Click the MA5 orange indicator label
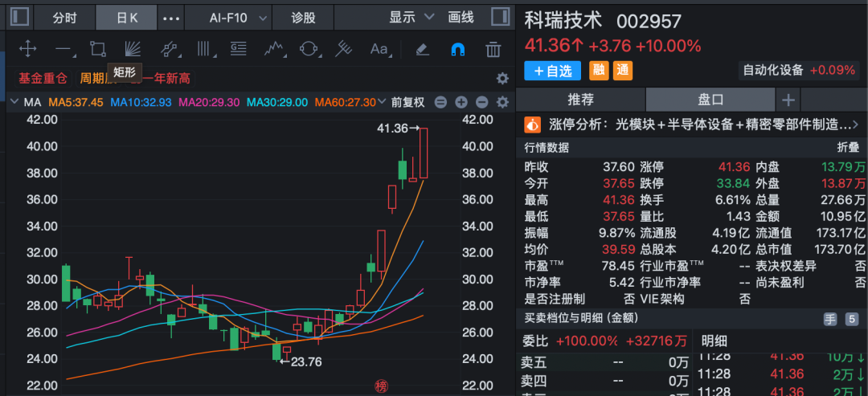 pyautogui.click(x=76, y=102)
